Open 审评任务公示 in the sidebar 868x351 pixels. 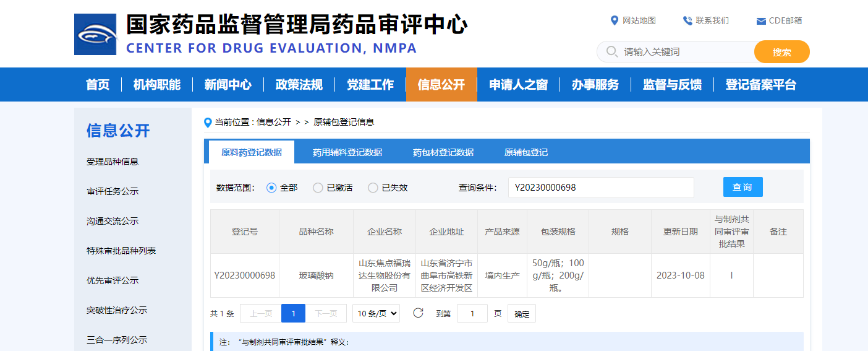[113, 191]
